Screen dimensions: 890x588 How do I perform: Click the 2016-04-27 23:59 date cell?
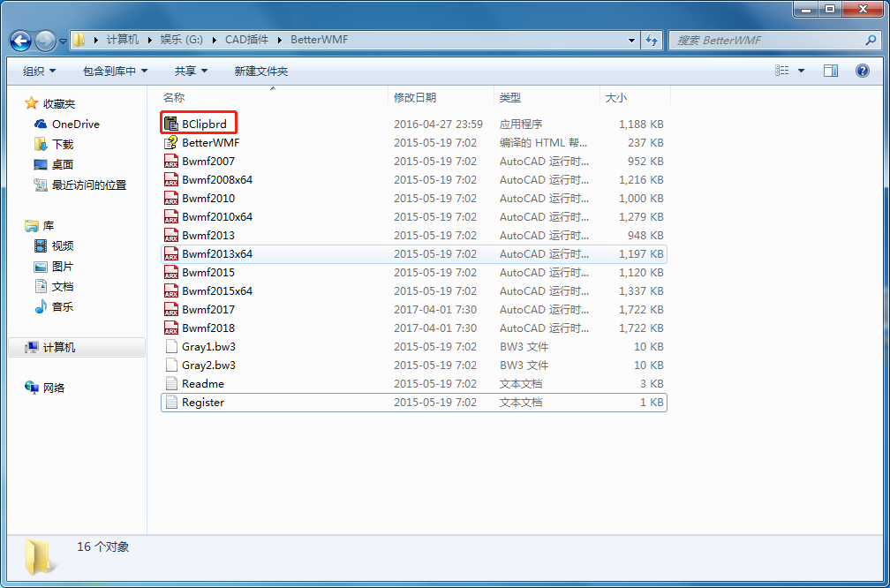tap(438, 124)
